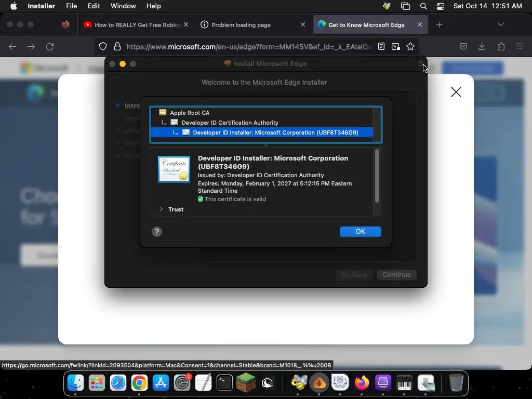
Task: Open the Edit menu
Action: (x=94, y=6)
